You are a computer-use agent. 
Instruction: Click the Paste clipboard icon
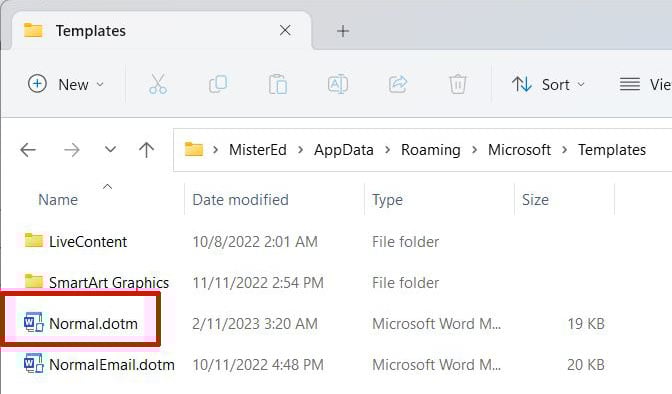[278, 84]
